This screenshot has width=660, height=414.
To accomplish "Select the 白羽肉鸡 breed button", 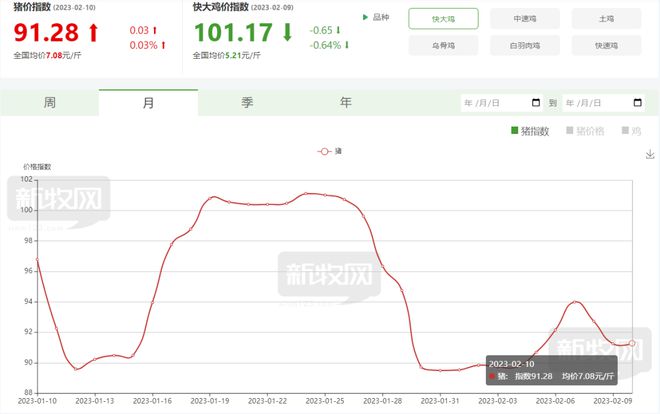I will (525, 46).
